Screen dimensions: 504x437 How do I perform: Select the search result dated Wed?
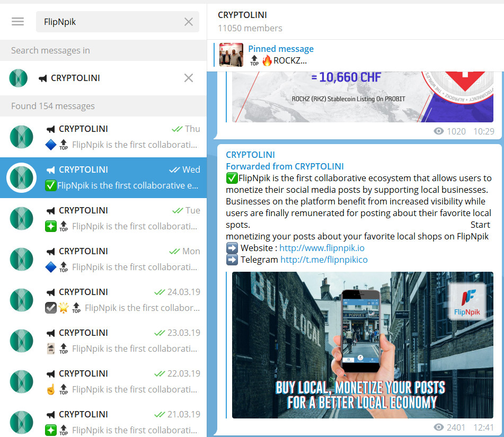click(103, 177)
